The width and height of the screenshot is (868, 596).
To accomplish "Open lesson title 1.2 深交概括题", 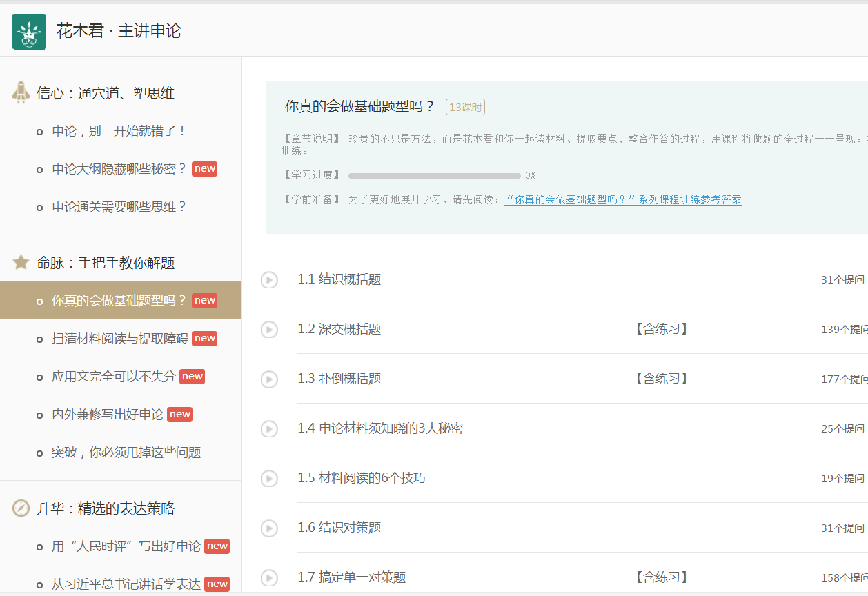I will [x=339, y=329].
